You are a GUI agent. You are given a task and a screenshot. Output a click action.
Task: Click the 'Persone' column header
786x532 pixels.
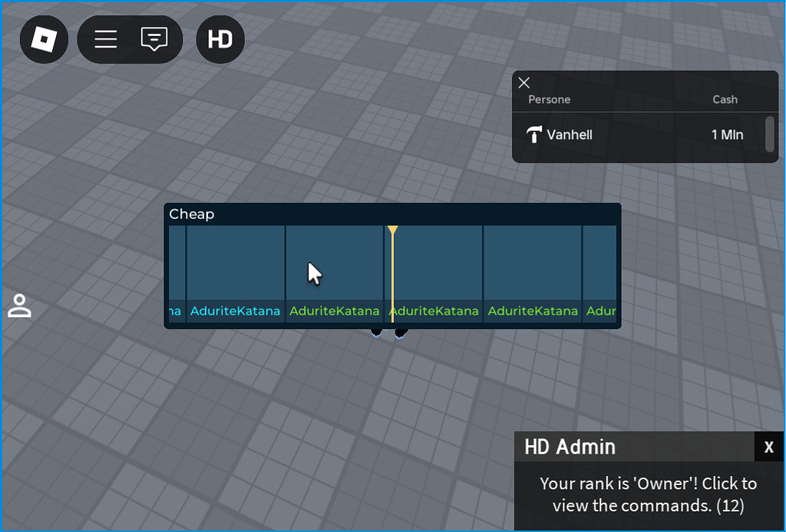[549, 99]
